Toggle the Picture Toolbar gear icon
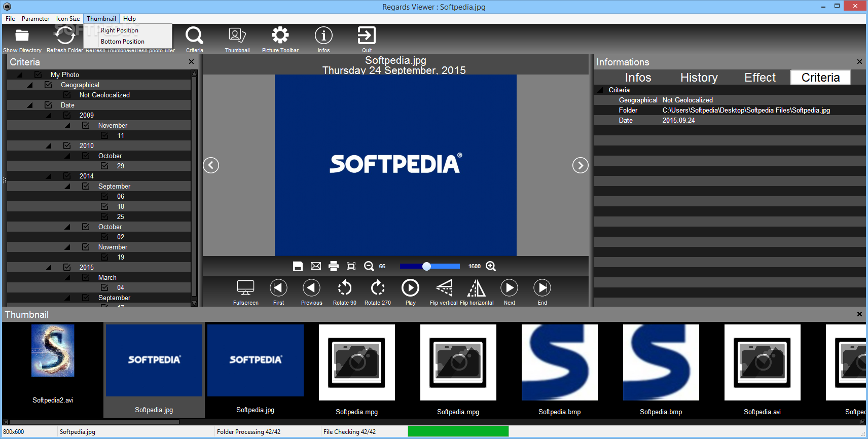Screen dimensions: 868x439 pos(280,35)
